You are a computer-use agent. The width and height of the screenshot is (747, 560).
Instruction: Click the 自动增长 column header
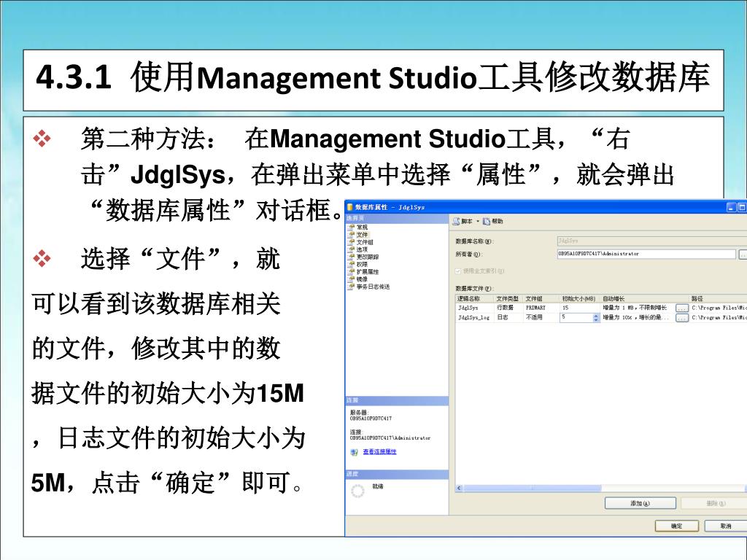click(x=645, y=298)
